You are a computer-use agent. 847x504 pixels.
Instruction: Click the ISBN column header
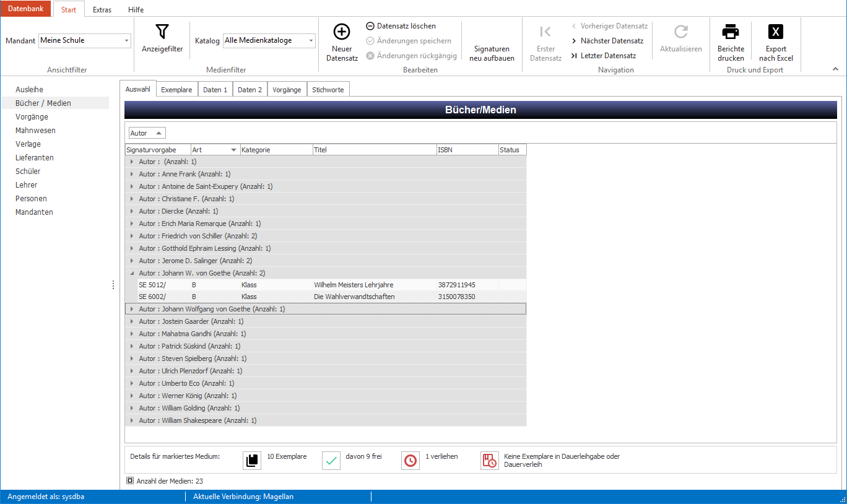coord(467,150)
